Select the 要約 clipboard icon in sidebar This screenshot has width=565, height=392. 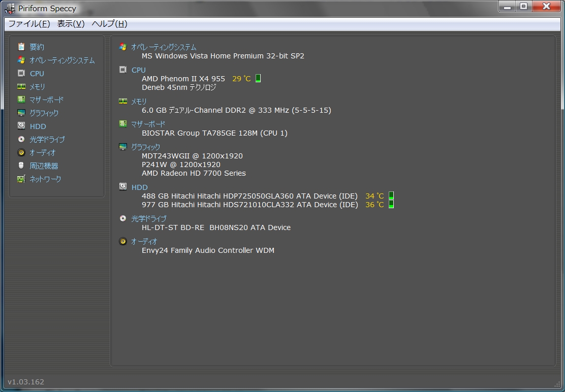21,47
